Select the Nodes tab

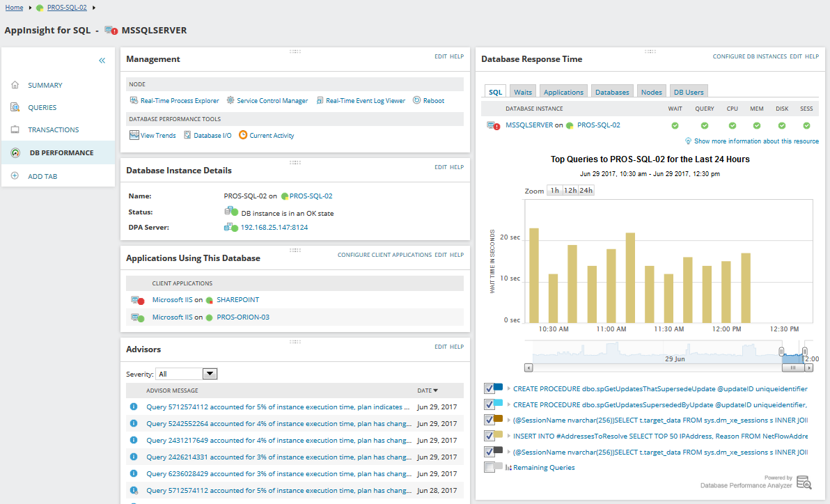pyautogui.click(x=651, y=92)
